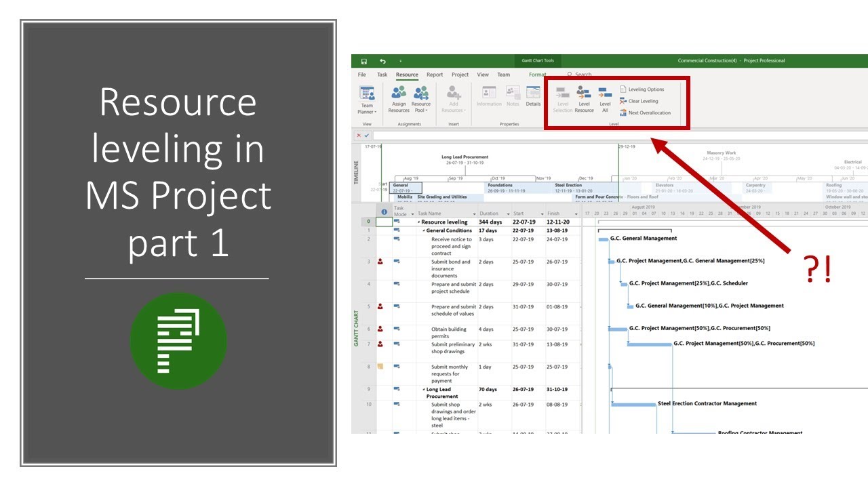Click the overallocated resource icon in row 6

380,329
